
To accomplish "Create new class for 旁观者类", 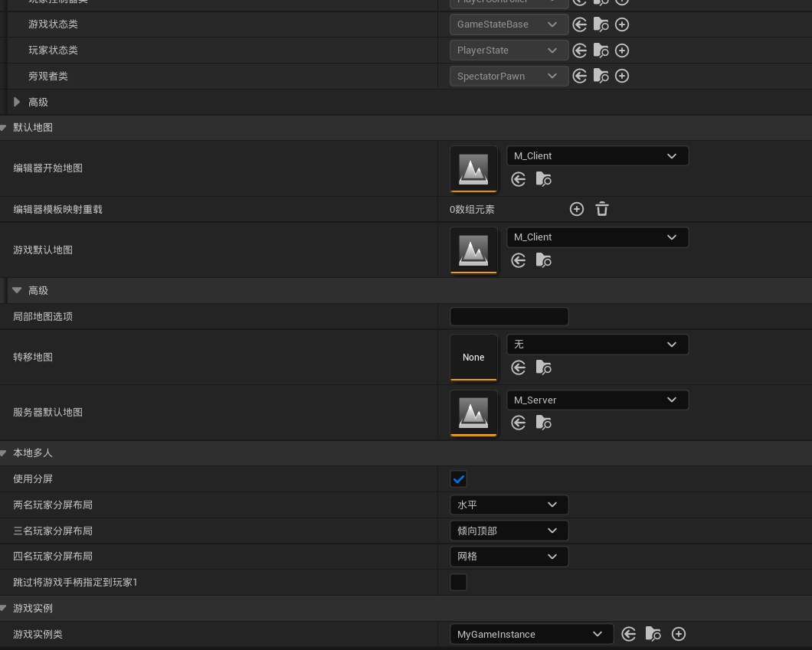I will (622, 76).
